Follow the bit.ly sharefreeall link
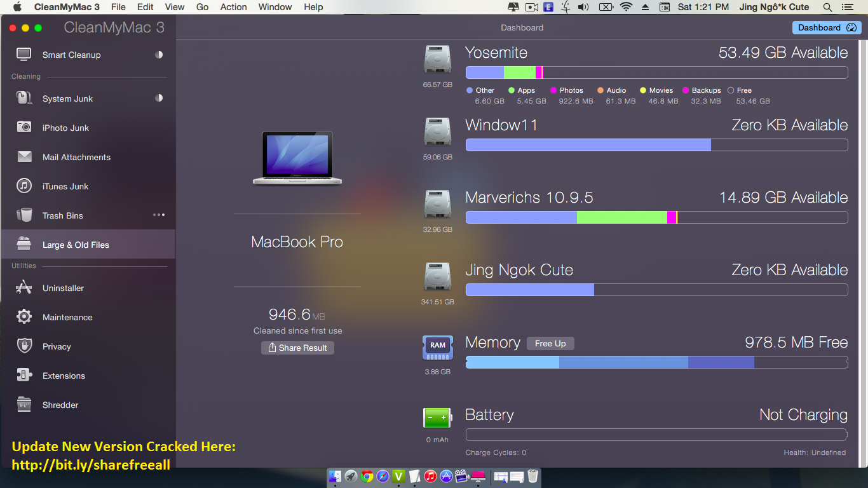The height and width of the screenshot is (488, 868). [90, 465]
